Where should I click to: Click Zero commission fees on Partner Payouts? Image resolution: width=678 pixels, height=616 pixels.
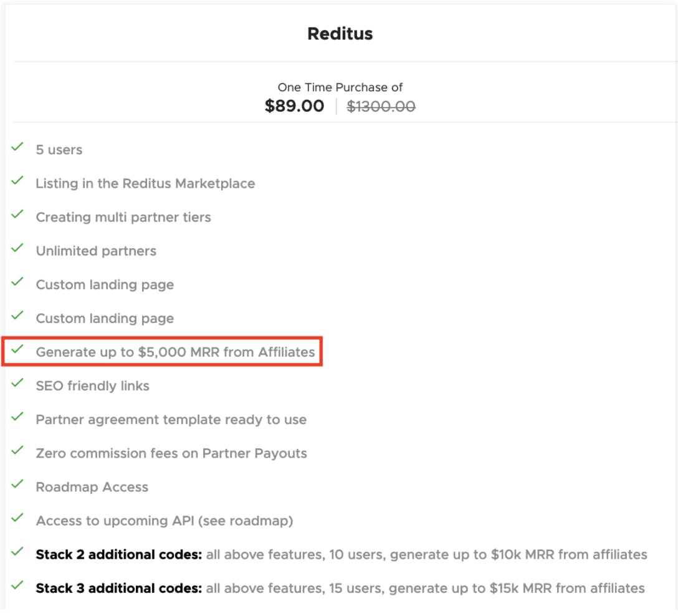click(171, 453)
